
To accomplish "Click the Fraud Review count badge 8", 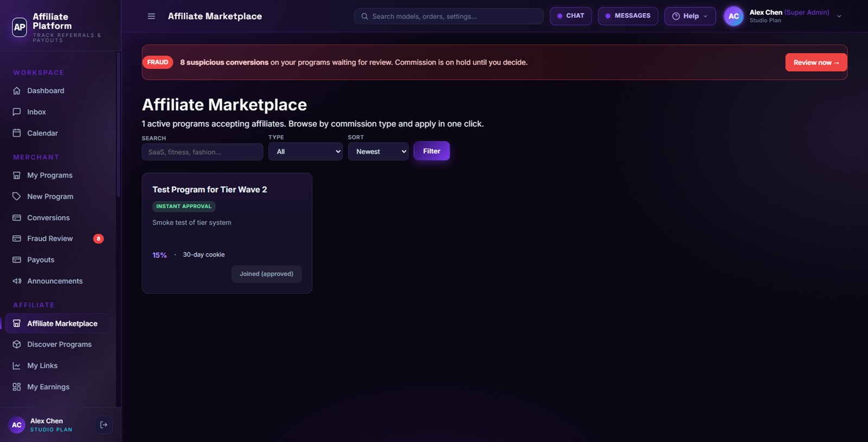I will [98, 239].
